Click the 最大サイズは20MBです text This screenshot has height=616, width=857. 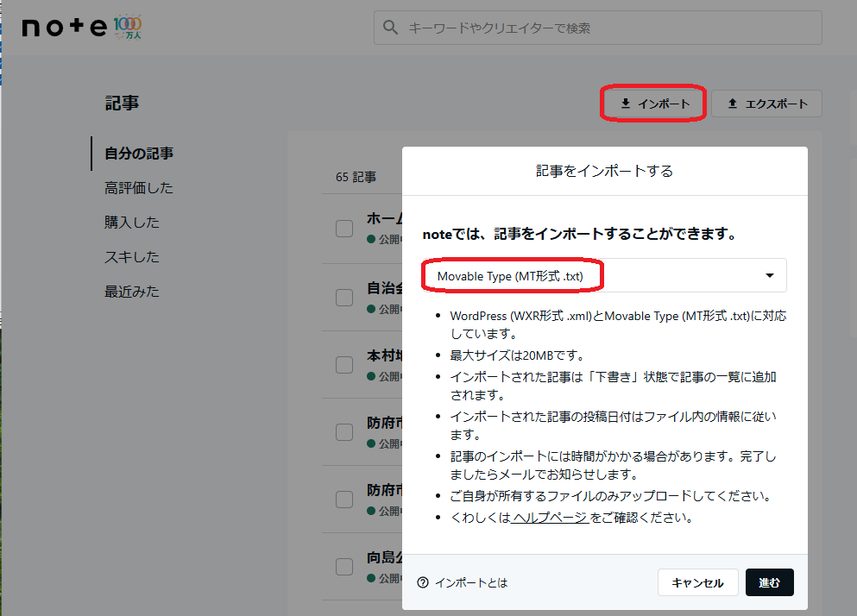(517, 355)
